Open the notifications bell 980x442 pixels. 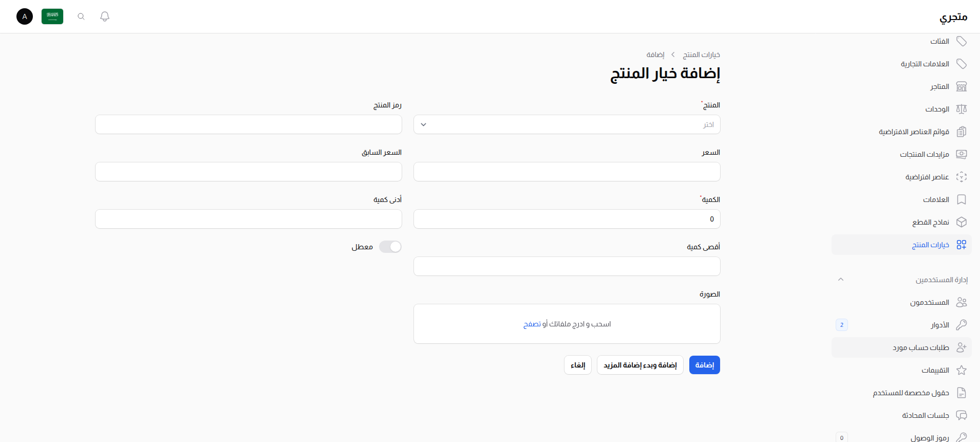pos(105,16)
